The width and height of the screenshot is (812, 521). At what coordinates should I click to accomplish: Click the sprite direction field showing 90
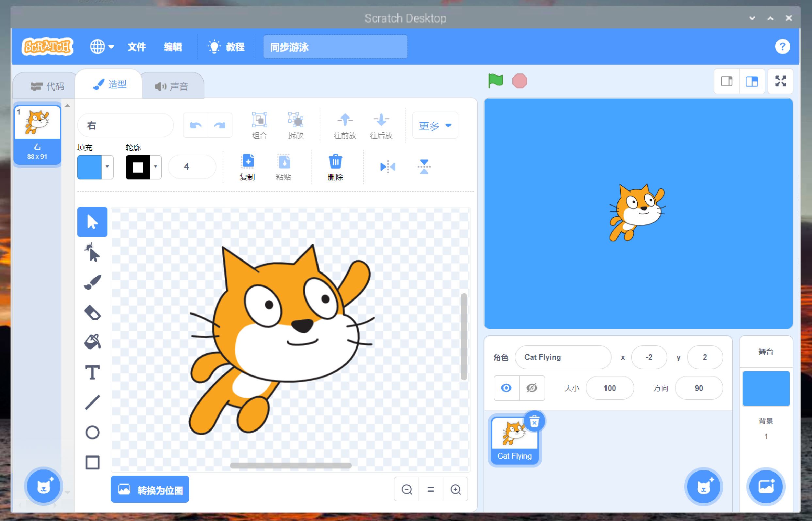(699, 388)
